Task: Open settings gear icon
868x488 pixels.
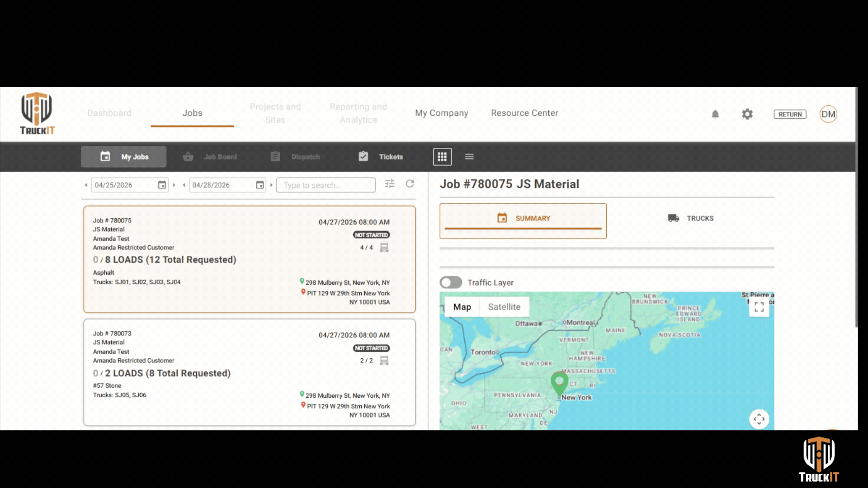Action: [747, 114]
